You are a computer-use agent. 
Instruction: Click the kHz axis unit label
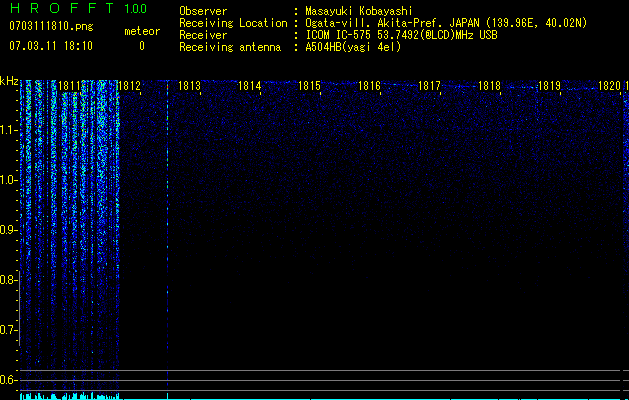tap(9, 81)
